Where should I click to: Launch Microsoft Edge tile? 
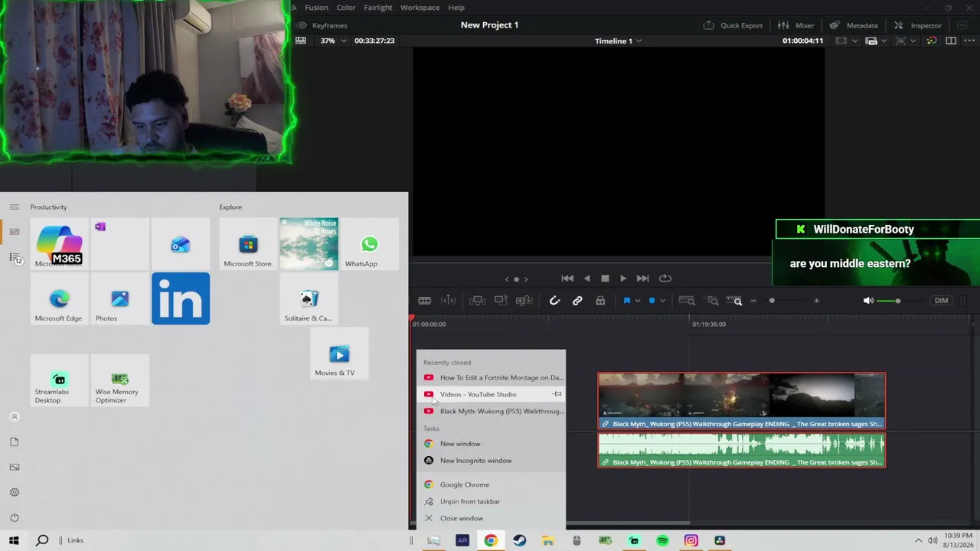pyautogui.click(x=59, y=298)
